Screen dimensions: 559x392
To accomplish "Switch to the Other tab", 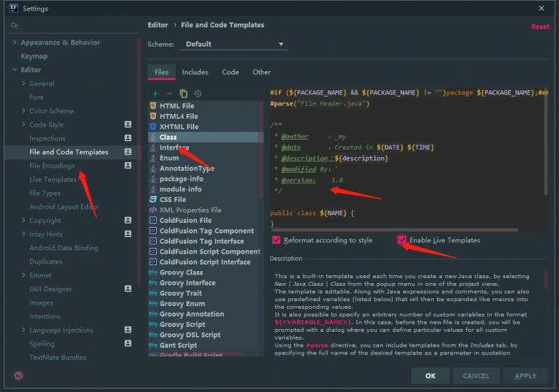I will pyautogui.click(x=261, y=72).
